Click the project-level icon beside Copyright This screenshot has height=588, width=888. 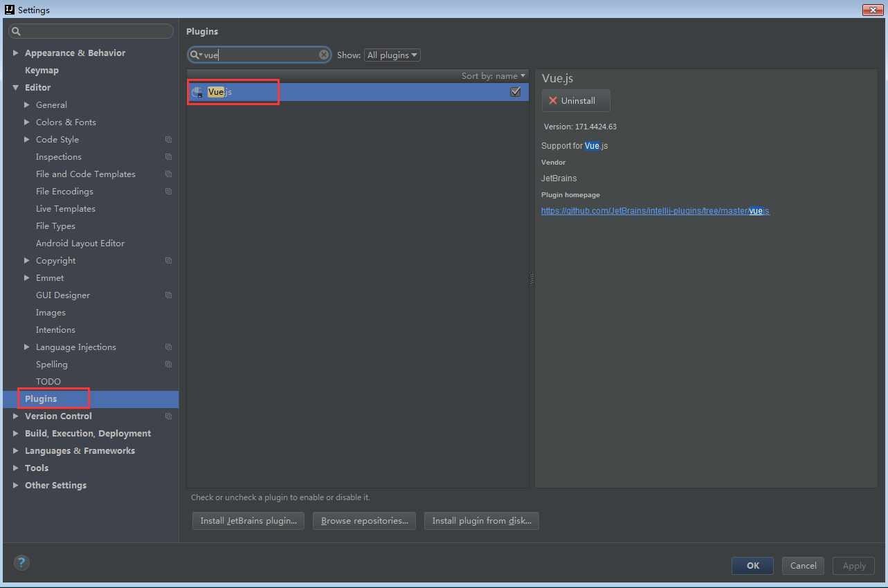168,261
